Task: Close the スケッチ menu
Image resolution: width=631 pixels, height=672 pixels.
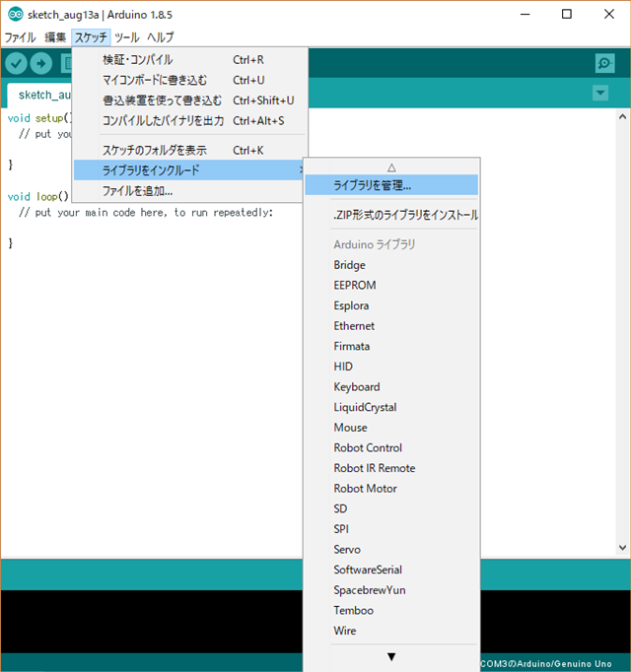Action: pos(91,37)
